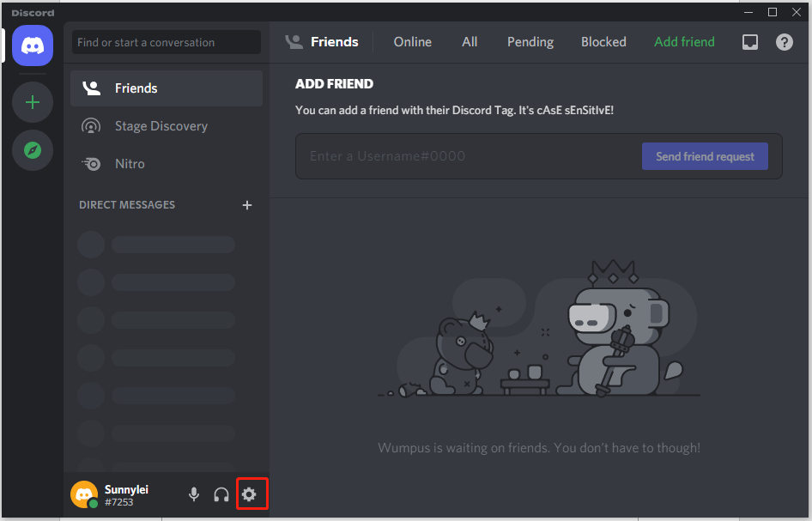
Task: Create a new DM using plus icon
Action: (x=247, y=205)
